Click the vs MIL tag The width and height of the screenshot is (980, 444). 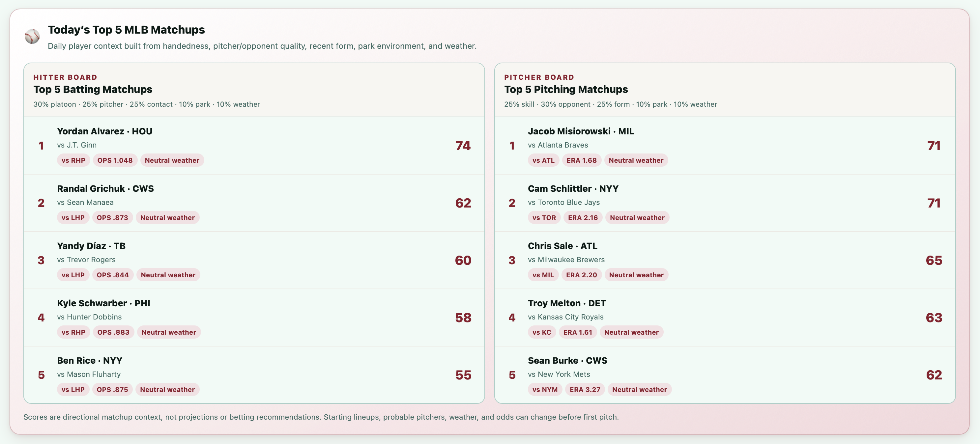(543, 275)
